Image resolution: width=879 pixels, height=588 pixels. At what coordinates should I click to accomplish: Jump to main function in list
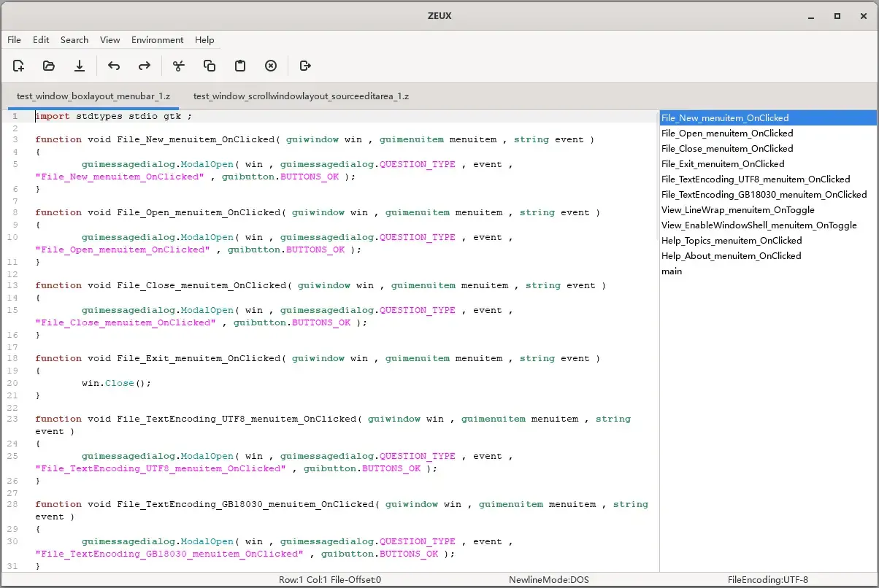pyautogui.click(x=768, y=271)
